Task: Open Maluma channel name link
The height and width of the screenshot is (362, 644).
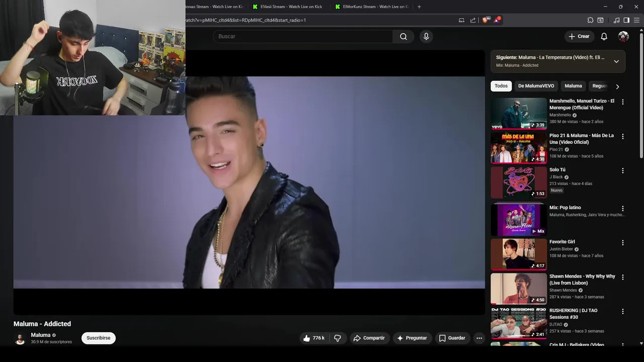Action: coord(41,335)
